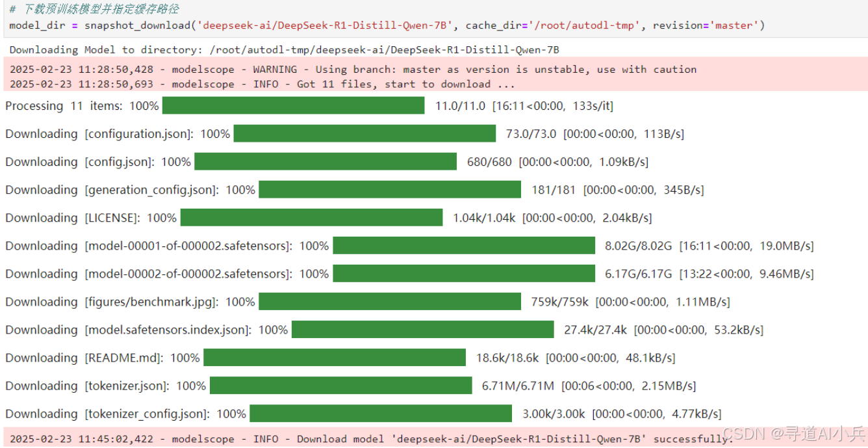Click the 'Downloading [generation_config.json]' label
The image size is (868, 448).
coord(130,190)
